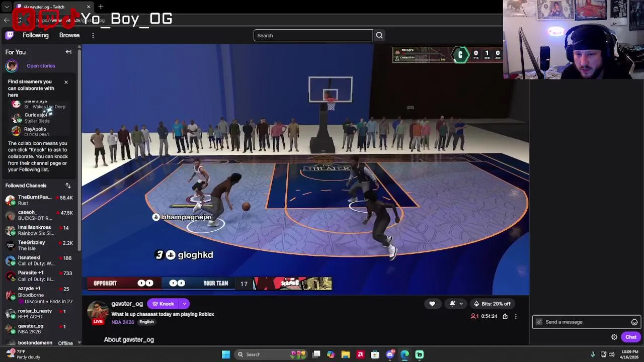
Task: Click gavster_og streamer avatar with LIVE badge
Action: (98, 312)
